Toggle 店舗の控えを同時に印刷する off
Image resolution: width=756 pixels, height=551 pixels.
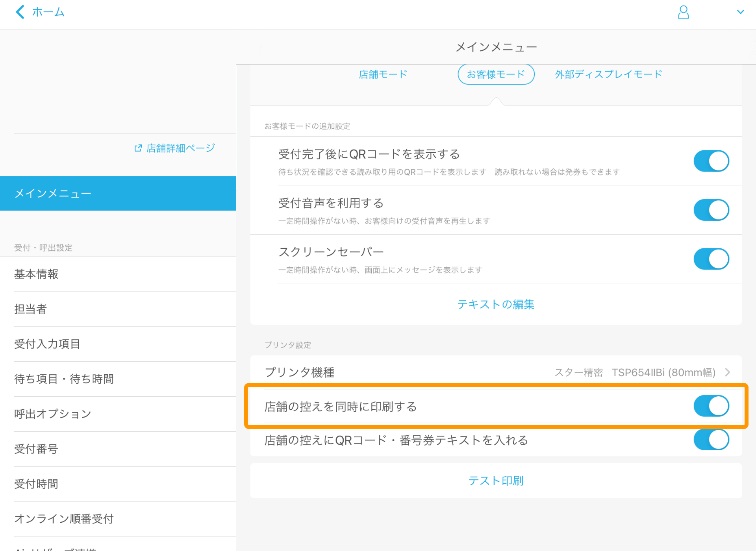(x=711, y=406)
